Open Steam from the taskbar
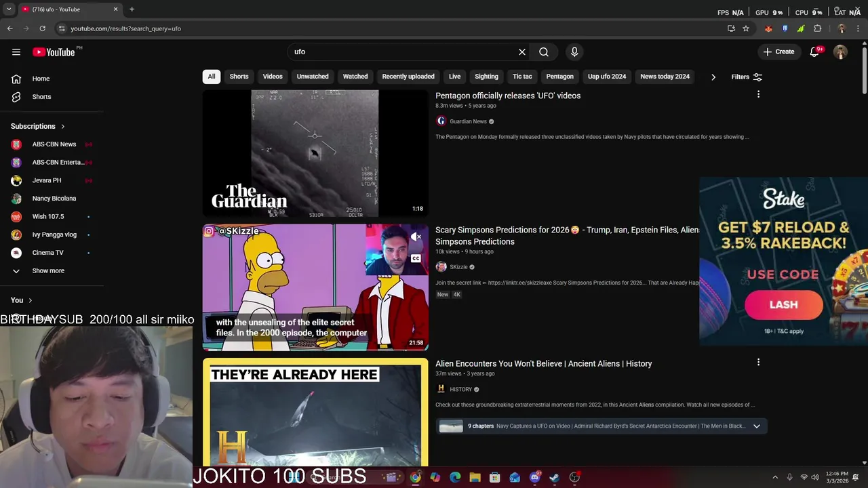The width and height of the screenshot is (868, 488). coord(554,477)
